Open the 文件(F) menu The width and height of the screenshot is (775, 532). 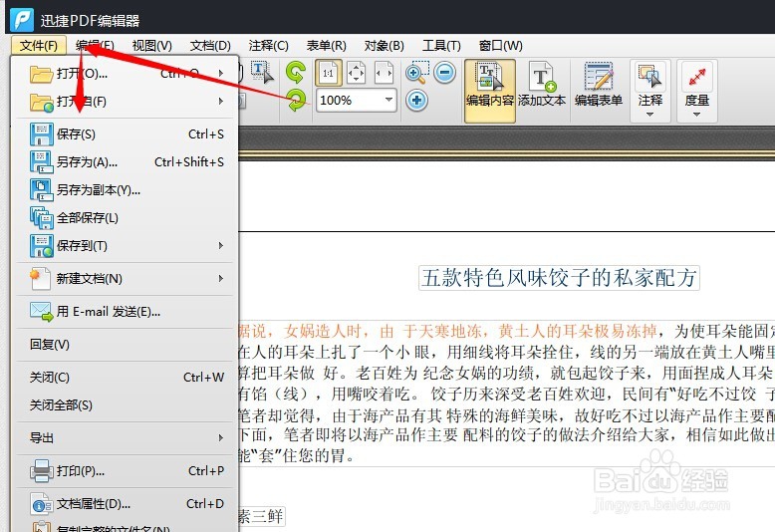(39, 46)
